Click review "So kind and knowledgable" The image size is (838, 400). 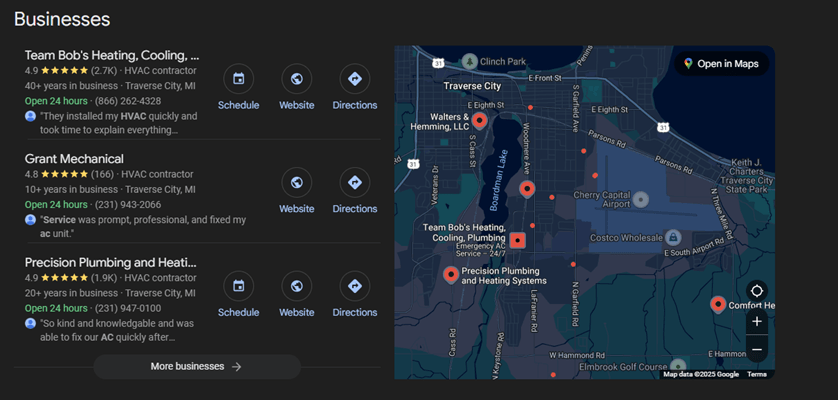pyautogui.click(x=117, y=330)
